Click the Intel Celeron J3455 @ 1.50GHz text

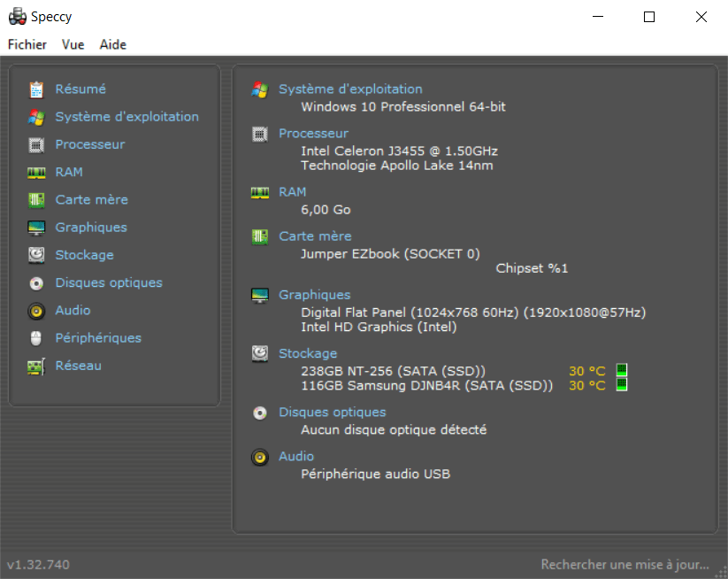(399, 151)
